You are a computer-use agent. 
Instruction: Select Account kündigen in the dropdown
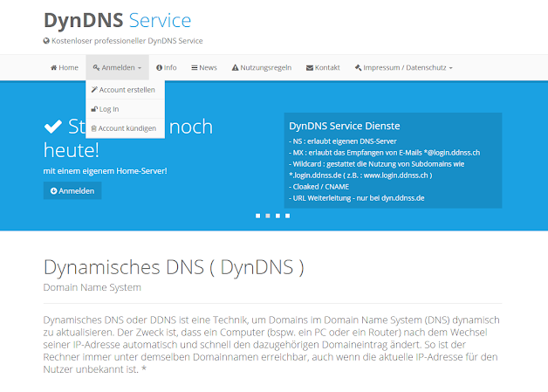[125, 128]
